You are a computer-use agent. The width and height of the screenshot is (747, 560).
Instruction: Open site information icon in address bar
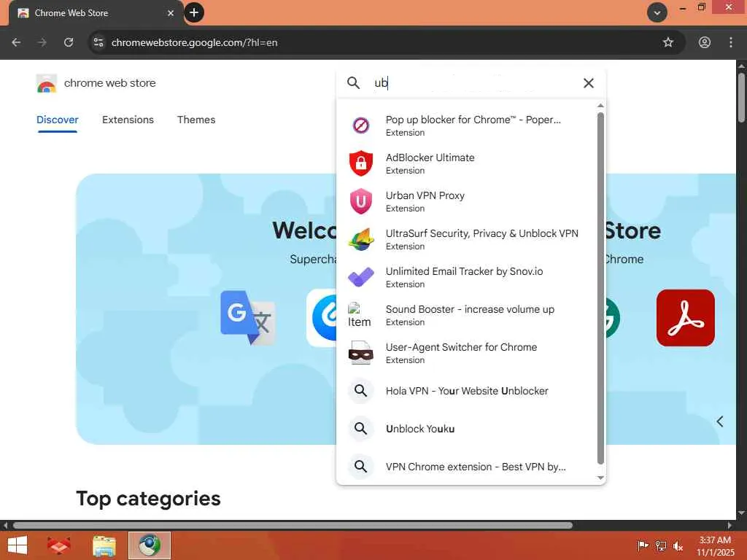pos(98,42)
